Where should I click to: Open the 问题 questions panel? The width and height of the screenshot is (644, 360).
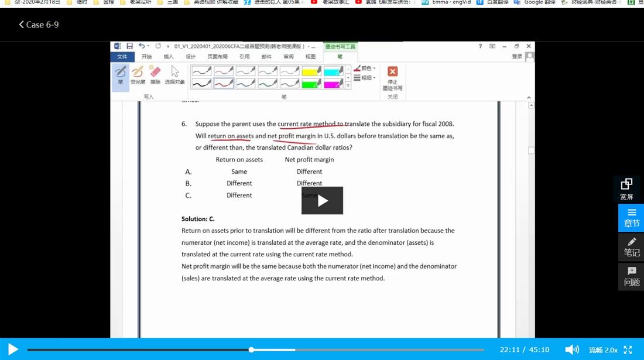click(631, 277)
